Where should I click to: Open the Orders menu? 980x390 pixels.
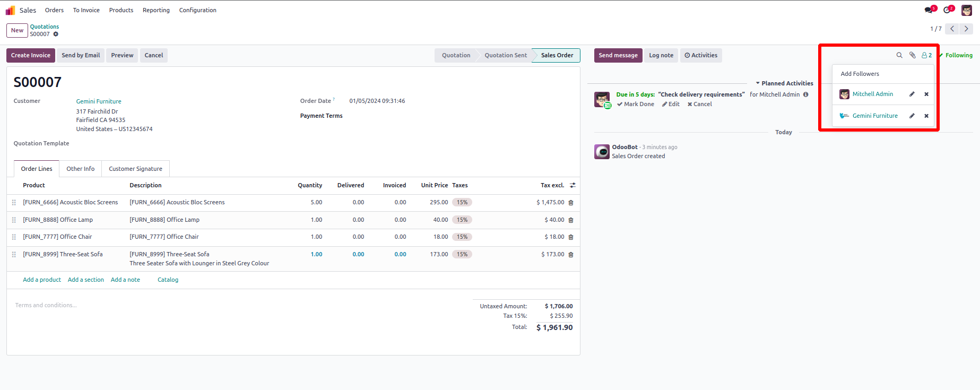[x=54, y=10]
